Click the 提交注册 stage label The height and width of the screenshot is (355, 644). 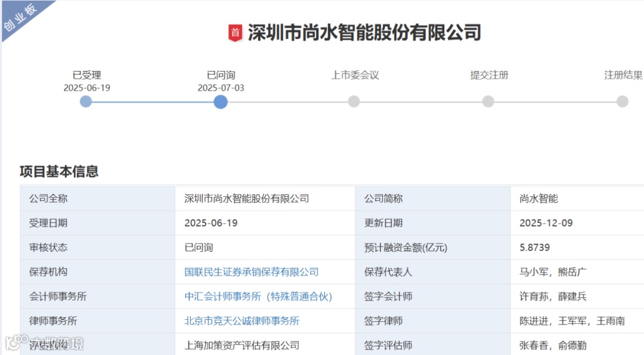tap(489, 75)
